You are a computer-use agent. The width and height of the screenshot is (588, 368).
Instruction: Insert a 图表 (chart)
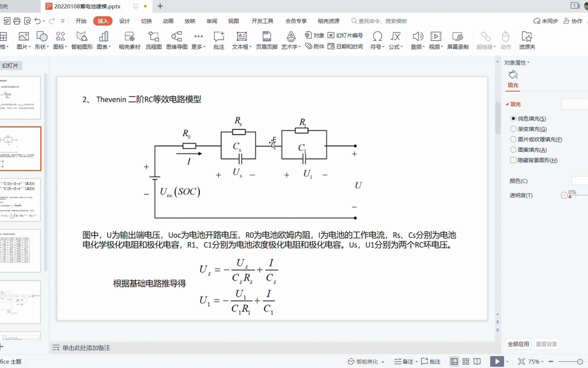coord(103,40)
